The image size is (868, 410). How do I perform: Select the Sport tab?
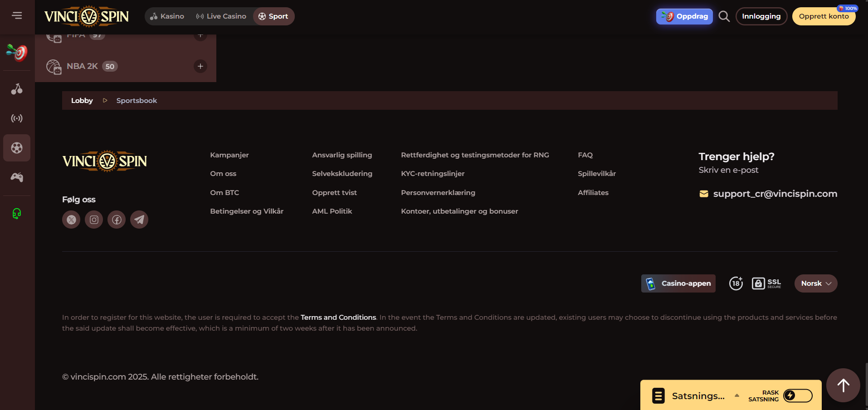pos(273,16)
